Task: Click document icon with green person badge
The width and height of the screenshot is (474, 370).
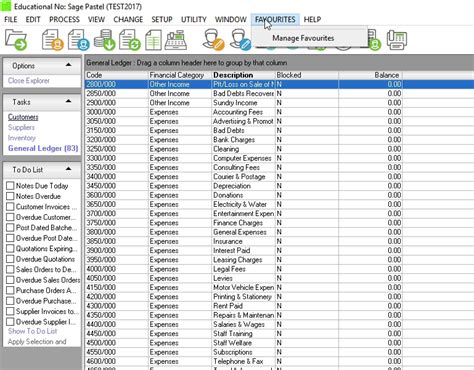Action: (x=374, y=41)
